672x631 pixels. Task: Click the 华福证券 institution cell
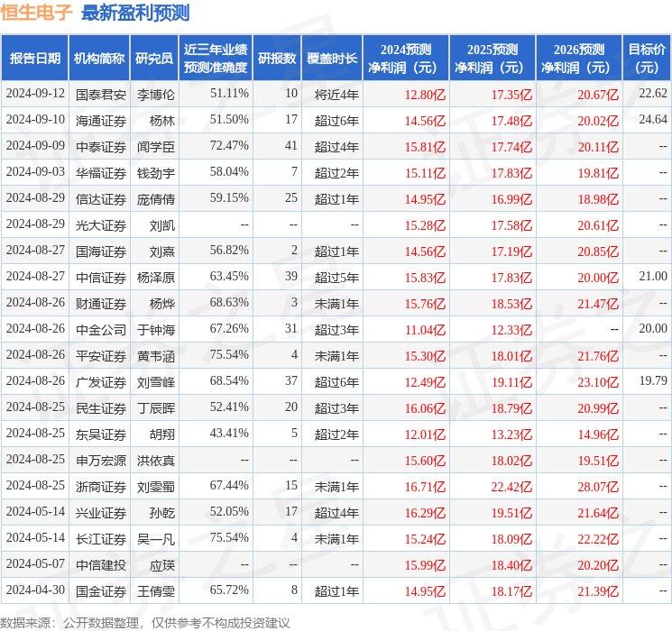point(101,173)
